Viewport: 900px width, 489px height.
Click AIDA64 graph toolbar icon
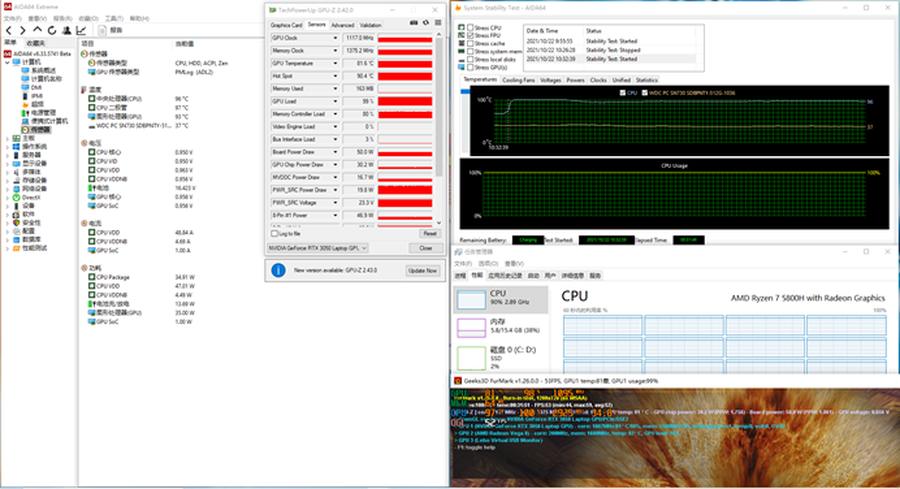click(x=81, y=30)
